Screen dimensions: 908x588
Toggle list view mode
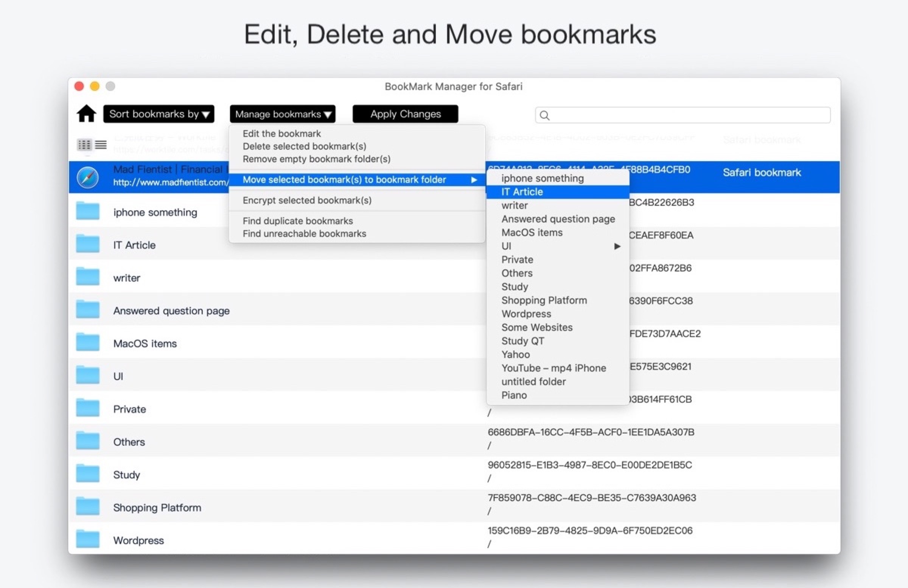101,145
